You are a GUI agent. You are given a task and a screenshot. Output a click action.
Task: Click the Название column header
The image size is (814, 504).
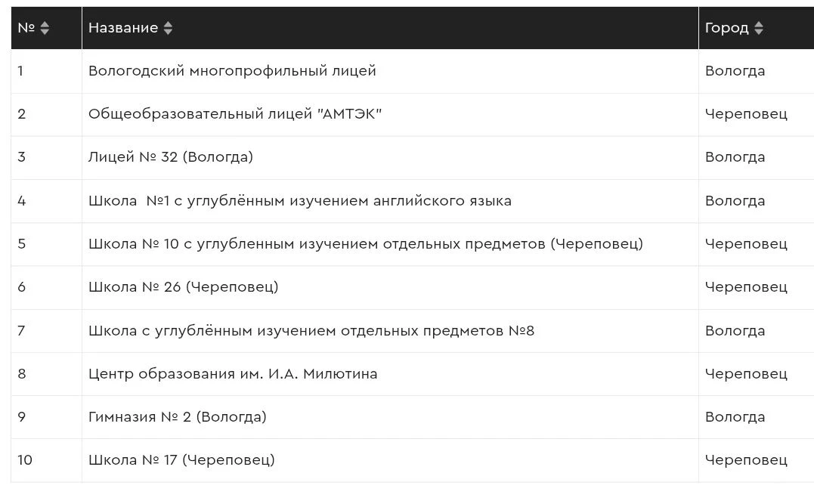391,28
